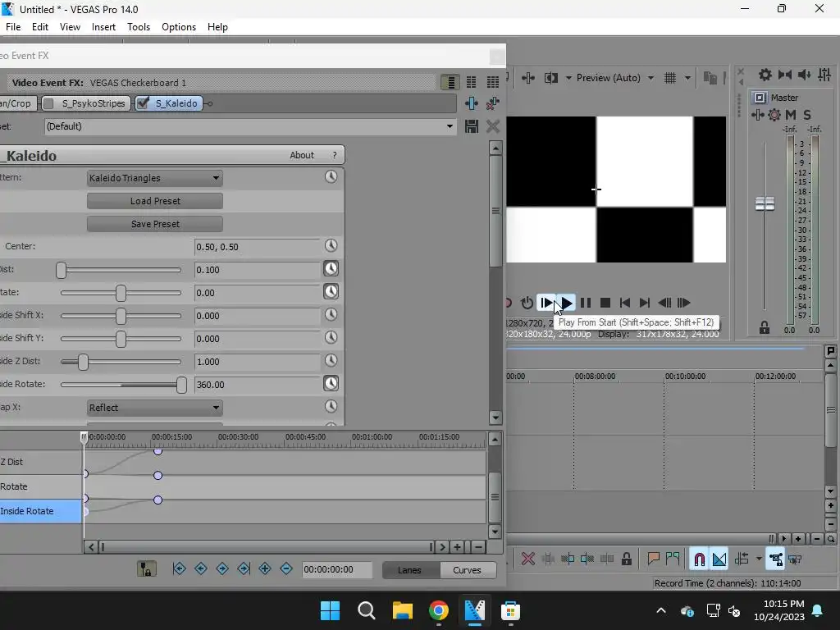Expand split screen view dropdown arrow

[x=568, y=78]
